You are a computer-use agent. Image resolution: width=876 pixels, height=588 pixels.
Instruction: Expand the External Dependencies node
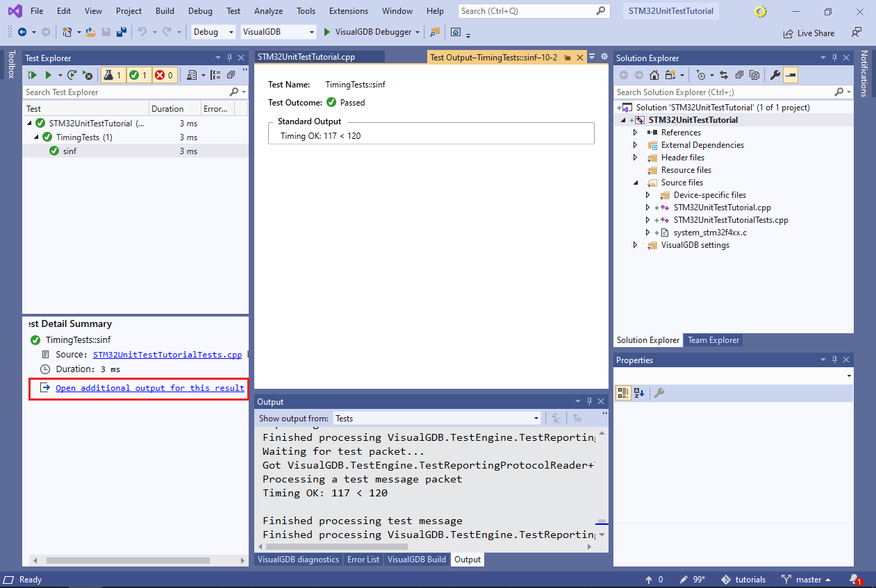[635, 145]
